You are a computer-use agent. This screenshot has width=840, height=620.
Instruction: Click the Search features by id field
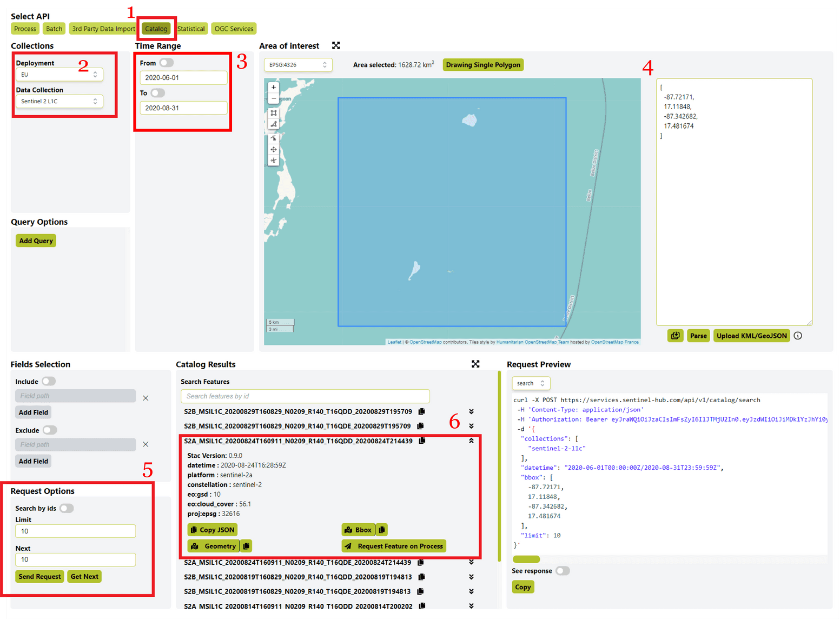click(305, 396)
